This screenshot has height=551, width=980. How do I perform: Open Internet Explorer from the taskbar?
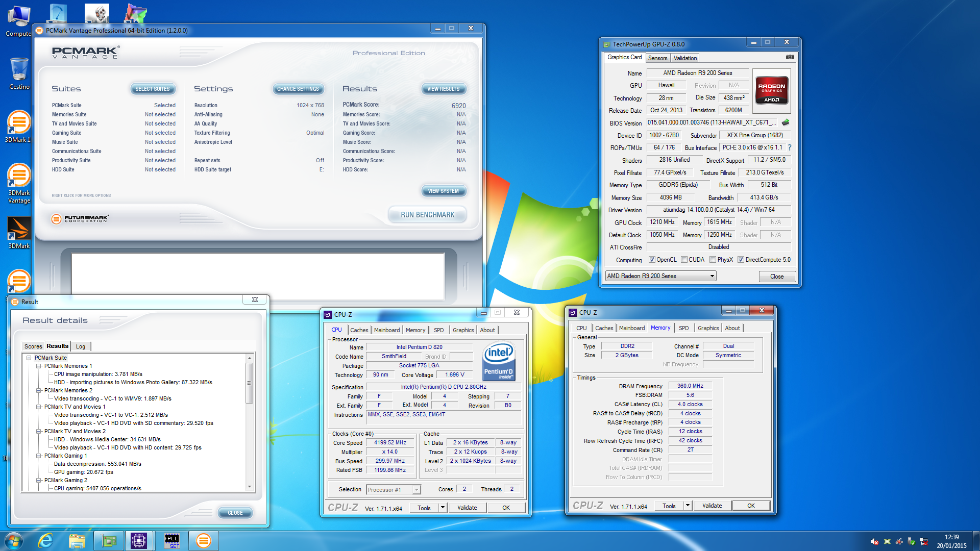point(46,541)
